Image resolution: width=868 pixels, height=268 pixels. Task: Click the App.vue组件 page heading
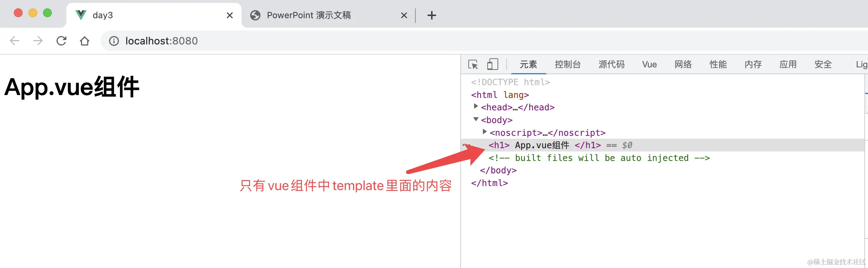coord(72,87)
